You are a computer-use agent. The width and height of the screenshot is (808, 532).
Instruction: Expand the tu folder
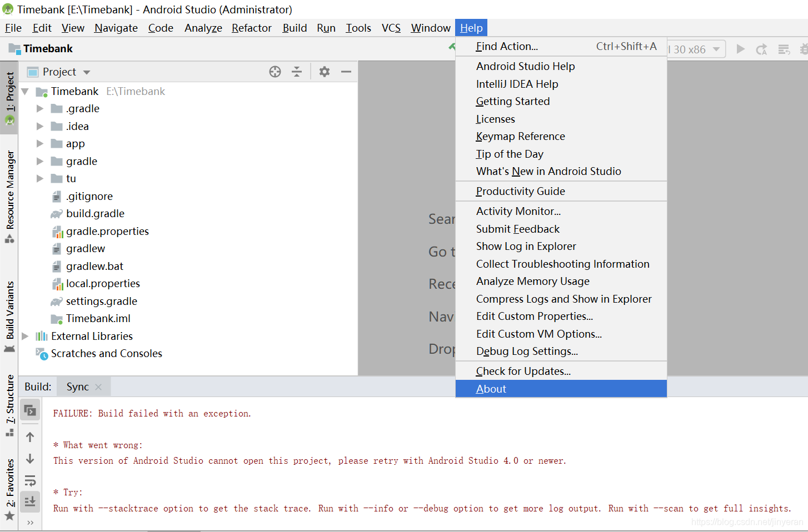40,179
